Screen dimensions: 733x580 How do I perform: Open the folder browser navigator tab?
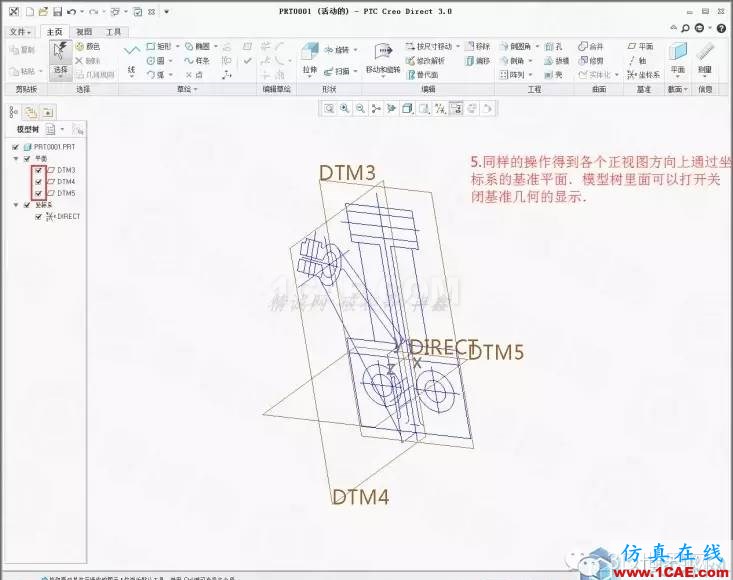(x=31, y=112)
